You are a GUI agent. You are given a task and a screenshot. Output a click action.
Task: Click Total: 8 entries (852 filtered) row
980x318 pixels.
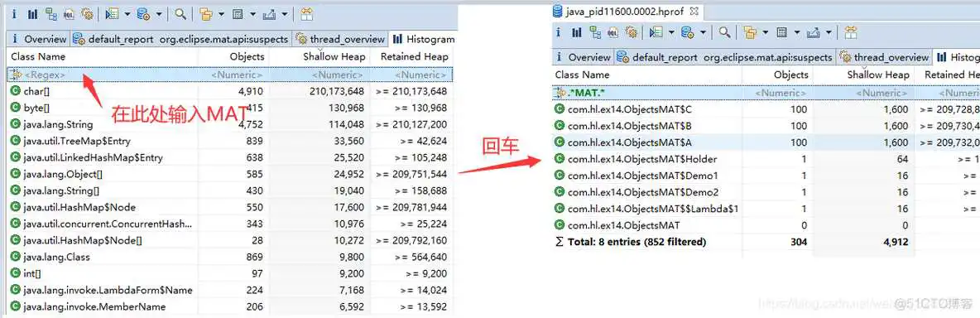[766, 242]
